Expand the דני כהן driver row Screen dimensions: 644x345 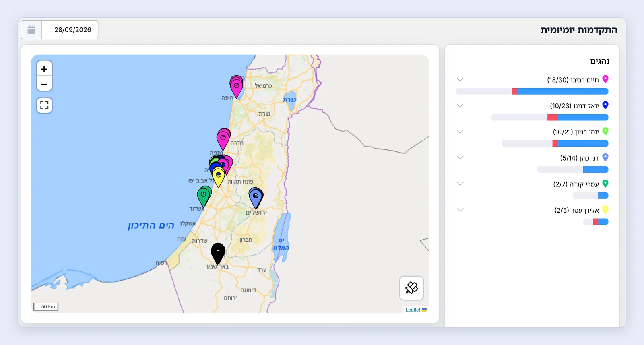(x=460, y=158)
